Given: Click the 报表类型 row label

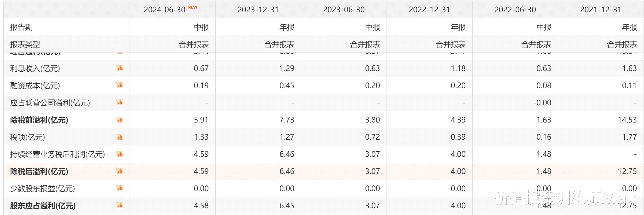Looking at the screenshot, I should point(25,44).
